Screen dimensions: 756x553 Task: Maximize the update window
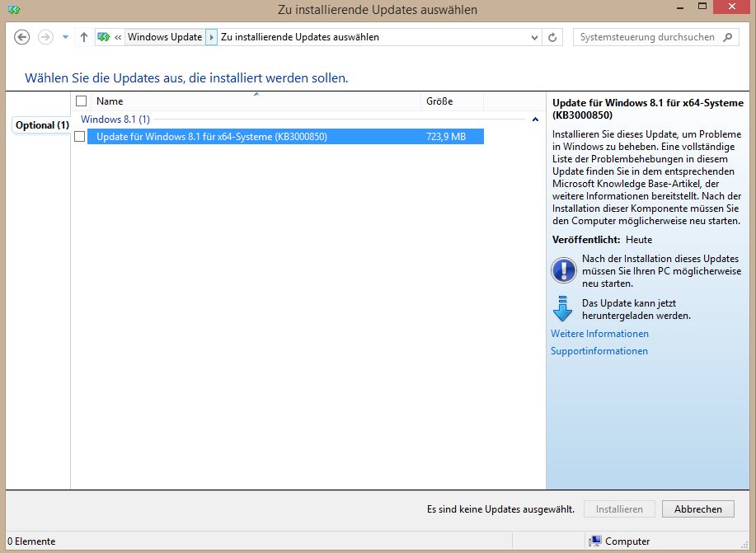point(702,7)
